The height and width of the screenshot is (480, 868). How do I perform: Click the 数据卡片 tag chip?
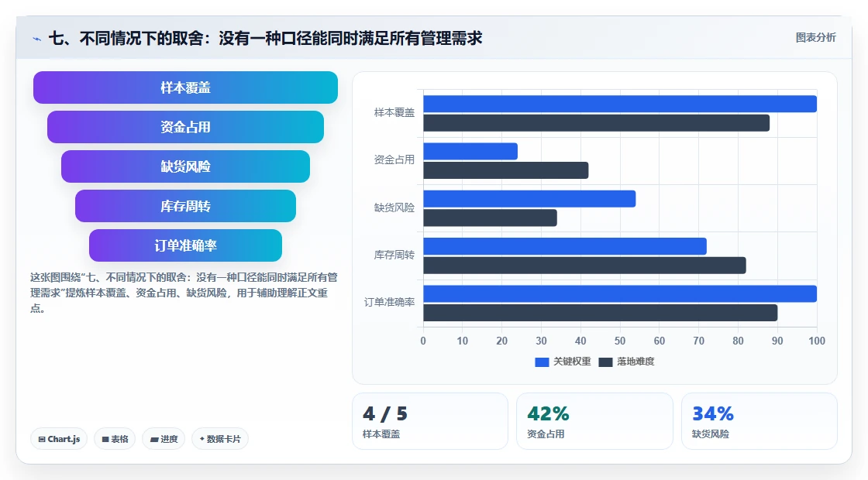pyautogui.click(x=220, y=439)
